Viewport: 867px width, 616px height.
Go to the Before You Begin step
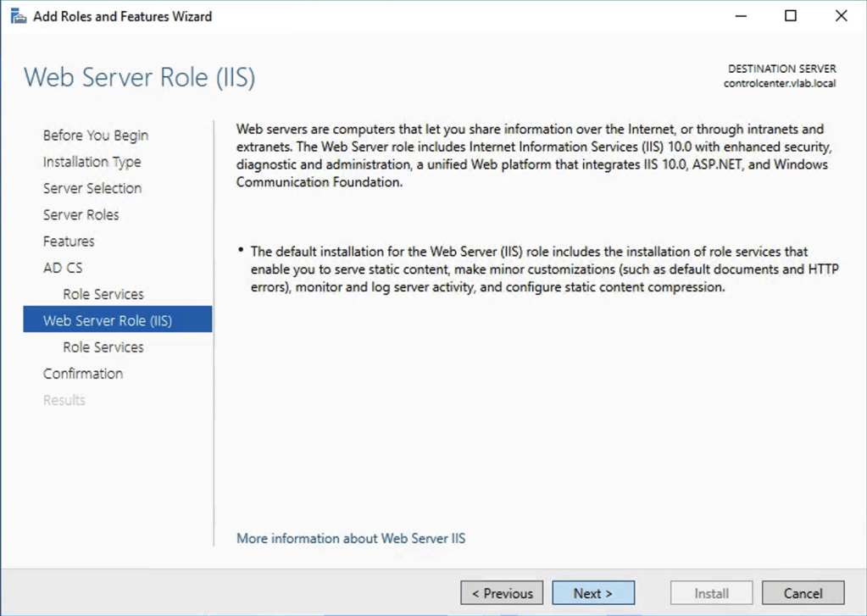(96, 136)
